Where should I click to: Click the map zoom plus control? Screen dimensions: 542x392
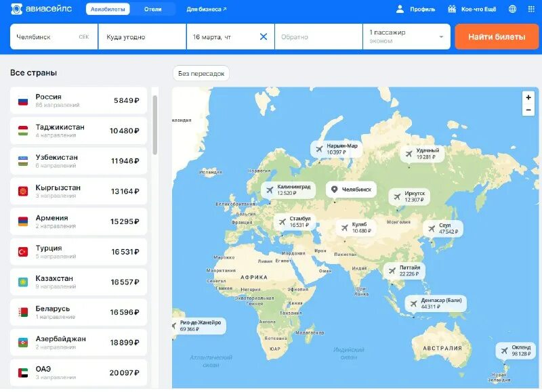528,96
